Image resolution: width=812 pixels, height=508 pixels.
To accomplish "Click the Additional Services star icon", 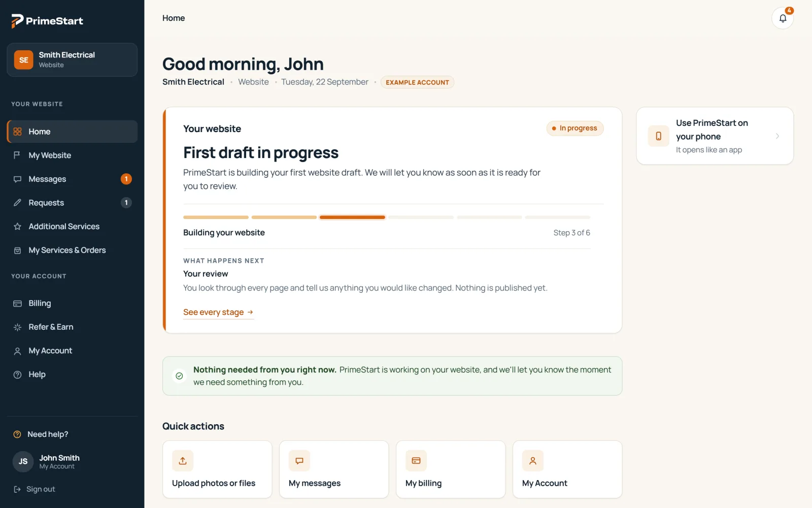I will point(17,227).
